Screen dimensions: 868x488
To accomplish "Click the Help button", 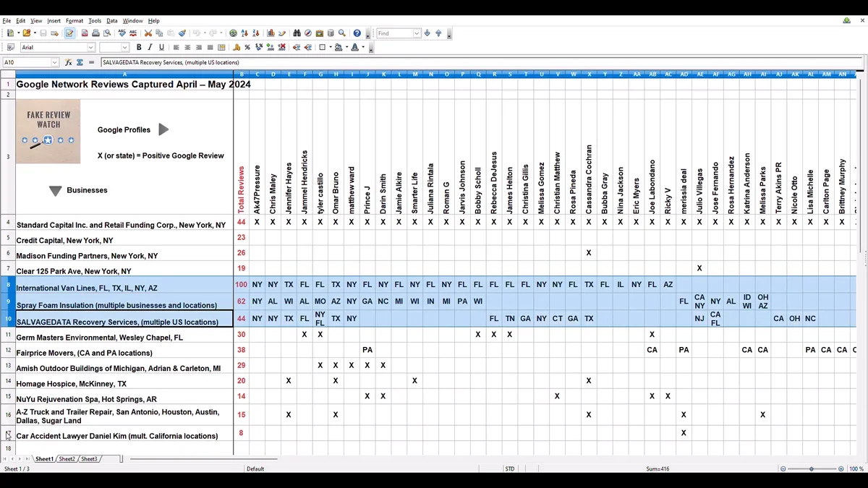I will coord(356,33).
